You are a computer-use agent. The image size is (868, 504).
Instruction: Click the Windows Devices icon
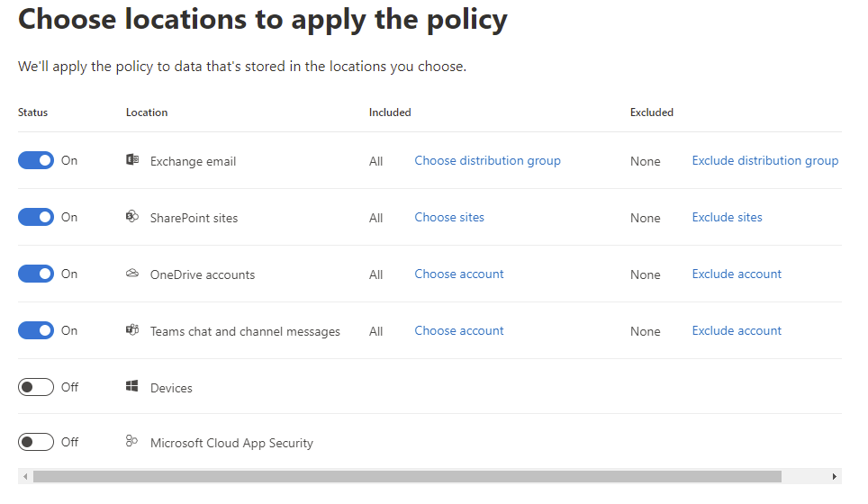132,387
